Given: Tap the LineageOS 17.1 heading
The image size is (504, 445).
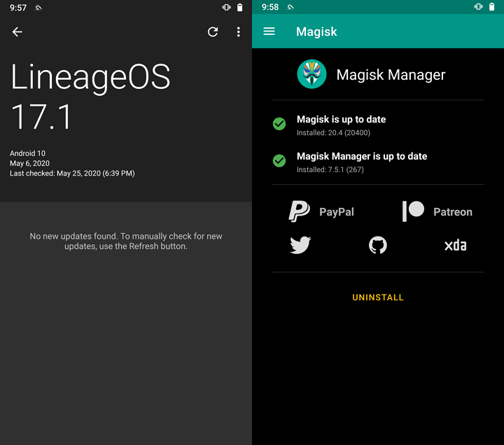Looking at the screenshot, I should pyautogui.click(x=91, y=97).
